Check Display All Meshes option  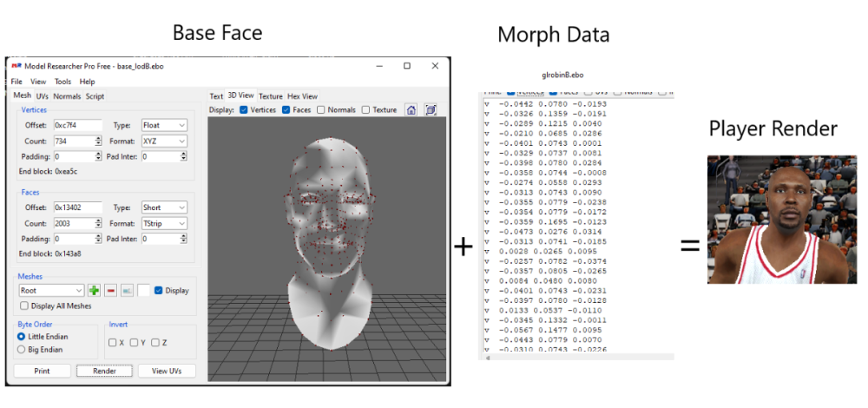[24, 306]
